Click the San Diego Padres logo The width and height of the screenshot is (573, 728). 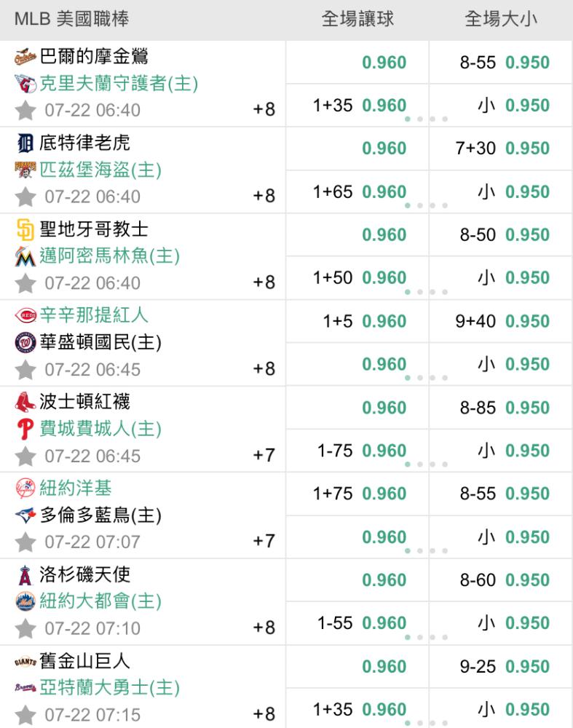click(25, 229)
